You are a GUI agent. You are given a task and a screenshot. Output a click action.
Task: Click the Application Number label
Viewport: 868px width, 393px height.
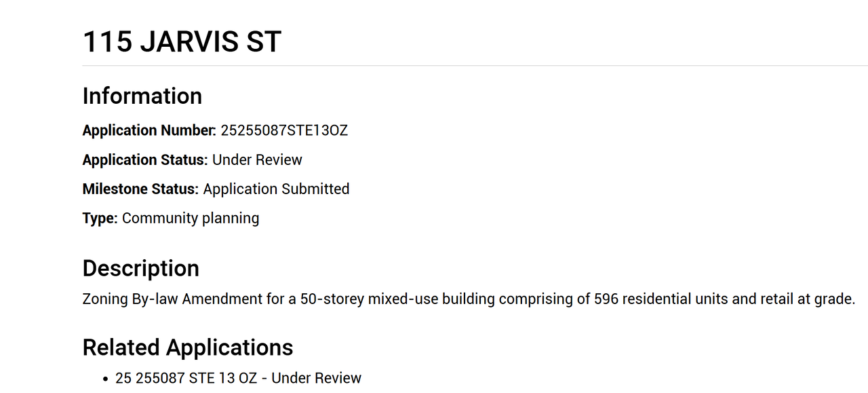pyautogui.click(x=149, y=130)
